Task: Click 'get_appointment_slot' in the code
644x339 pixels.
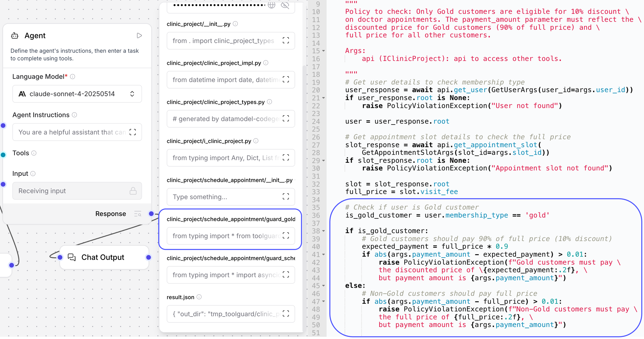Action: click(495, 145)
